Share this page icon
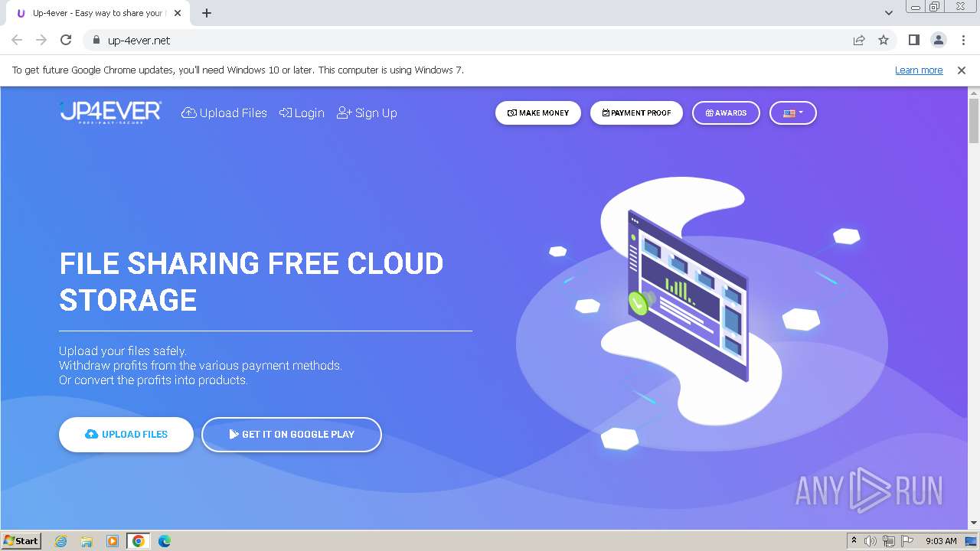Image resolution: width=980 pixels, height=551 pixels. coord(859,40)
